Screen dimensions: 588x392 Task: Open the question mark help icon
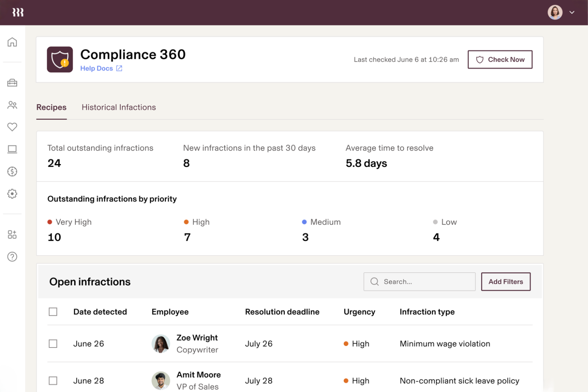[x=12, y=257]
